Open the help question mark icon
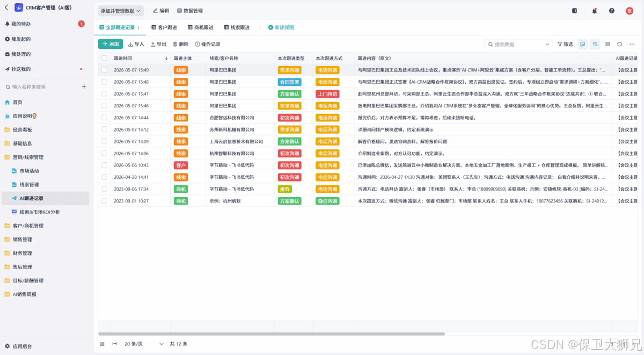644x355 pixels. tap(612, 11)
